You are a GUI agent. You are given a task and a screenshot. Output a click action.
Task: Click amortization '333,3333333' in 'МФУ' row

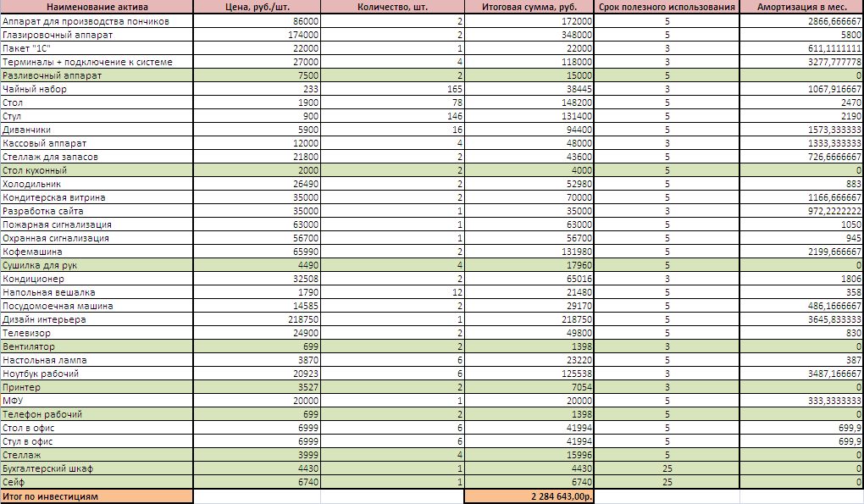[801, 401]
